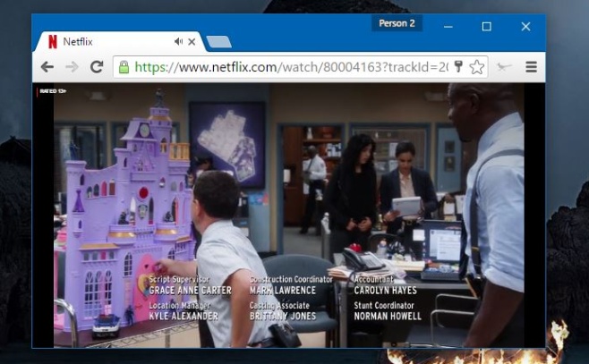This screenshot has width=589, height=364.
Task: Open a new tab
Action: tap(218, 42)
